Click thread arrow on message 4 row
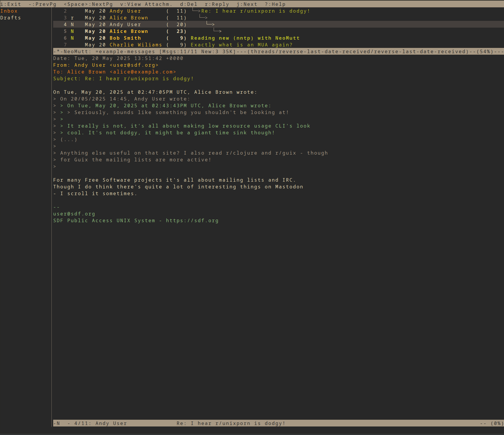Screen dimensions: 504x435 pos(210,24)
